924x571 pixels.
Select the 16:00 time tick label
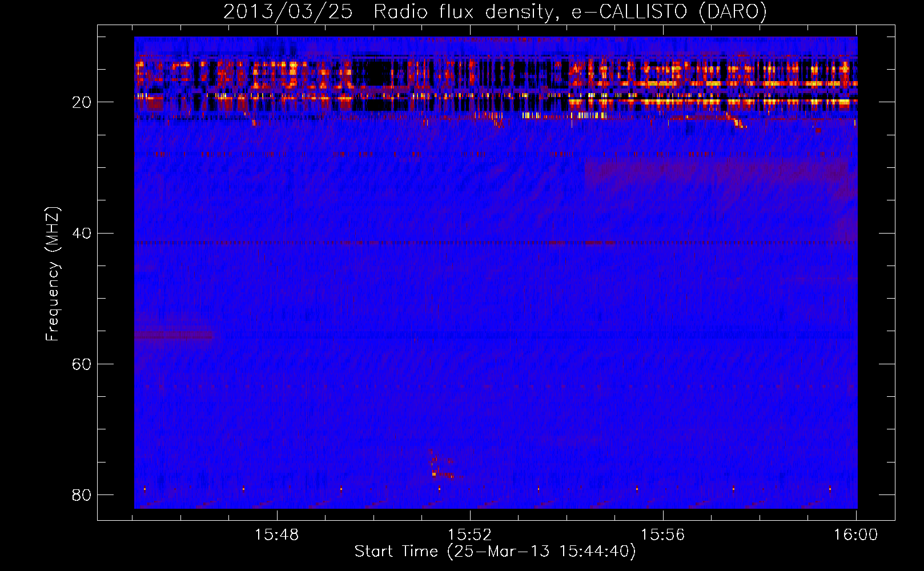pyautogui.click(x=855, y=535)
